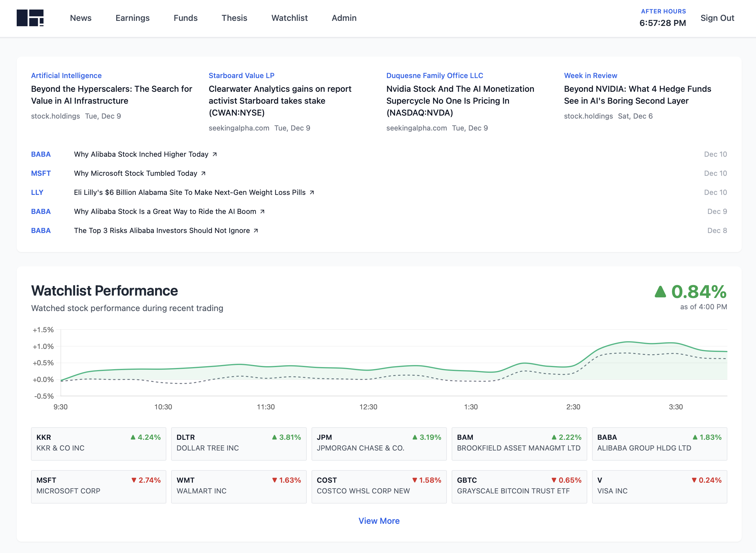Click the stock.holdings logo icon
This screenshot has height=553, width=756.
[x=30, y=18]
